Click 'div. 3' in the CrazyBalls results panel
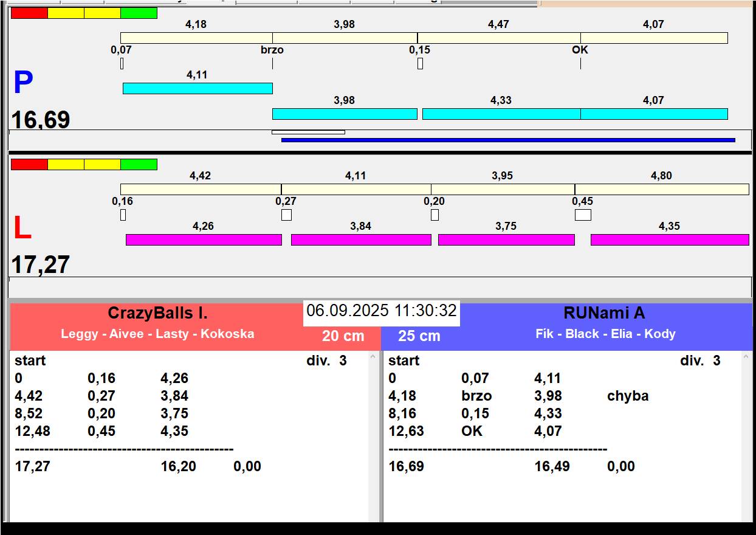 click(x=326, y=361)
